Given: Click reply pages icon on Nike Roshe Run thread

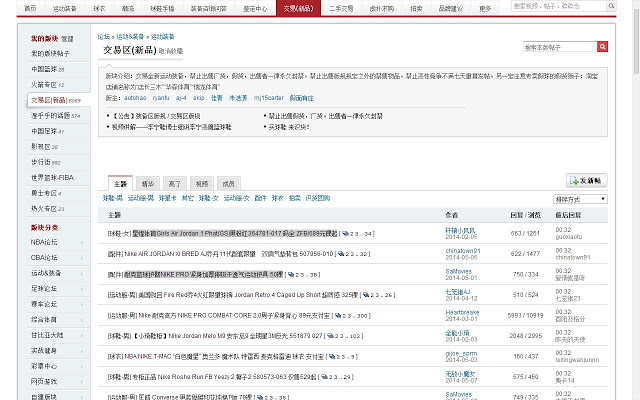Looking at the screenshot, I should click(x=324, y=377).
